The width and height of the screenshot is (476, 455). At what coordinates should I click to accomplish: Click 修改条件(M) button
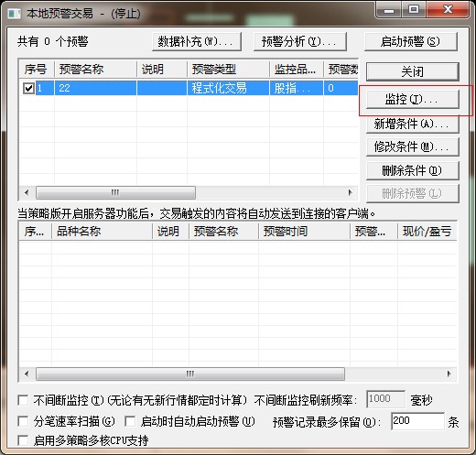point(413,147)
